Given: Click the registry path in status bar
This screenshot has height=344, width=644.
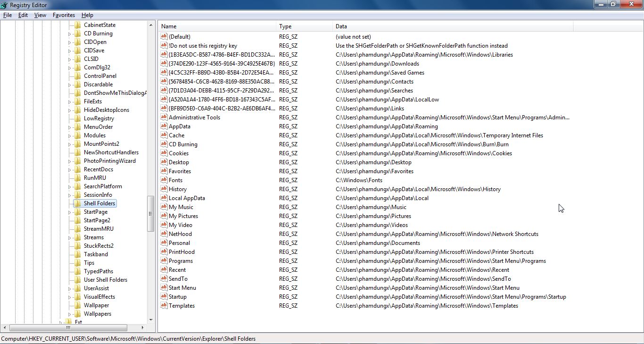Looking at the screenshot, I should (x=128, y=339).
